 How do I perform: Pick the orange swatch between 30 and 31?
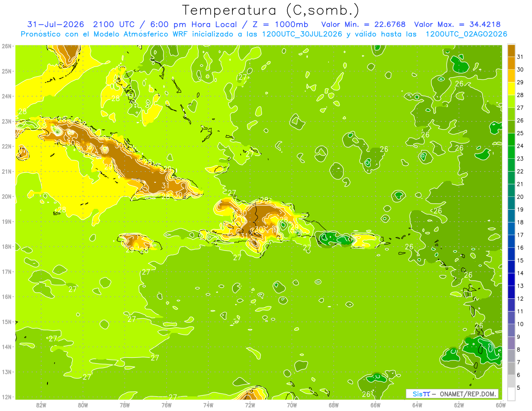(511, 63)
